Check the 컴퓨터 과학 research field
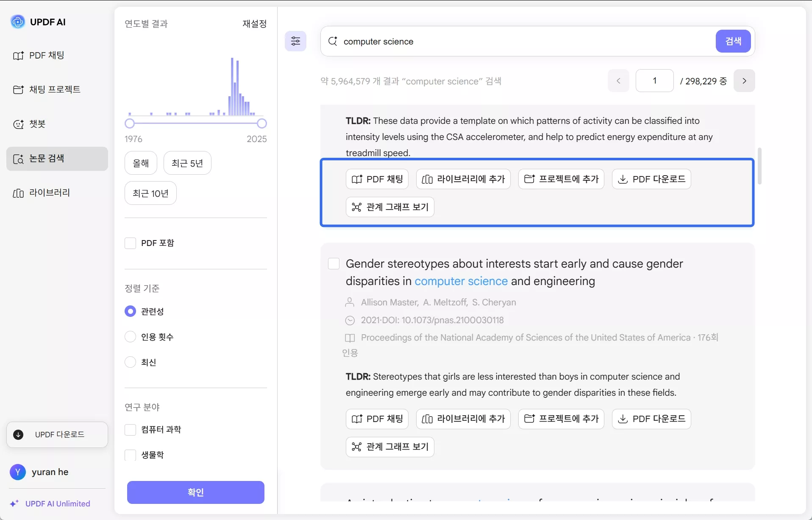The image size is (812, 520). (x=130, y=430)
